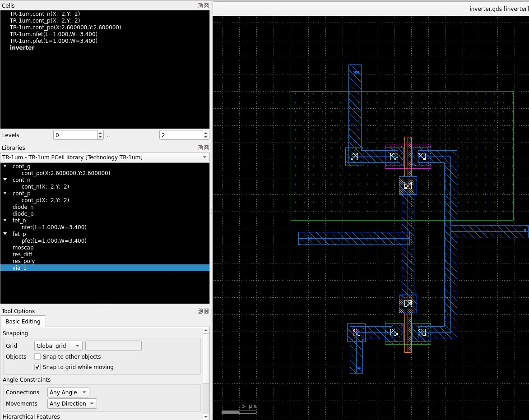The height and width of the screenshot is (420, 529).
Task: Tick the 'Snap to other objects' checkbox
Action: pos(37,357)
